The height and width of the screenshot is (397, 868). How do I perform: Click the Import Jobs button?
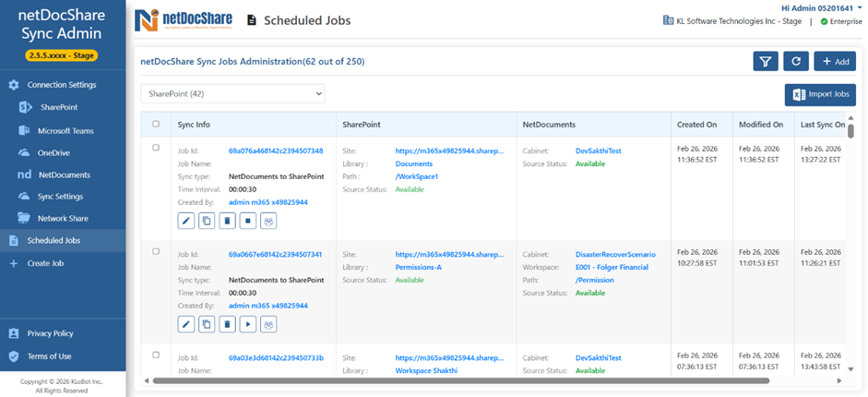tap(820, 95)
